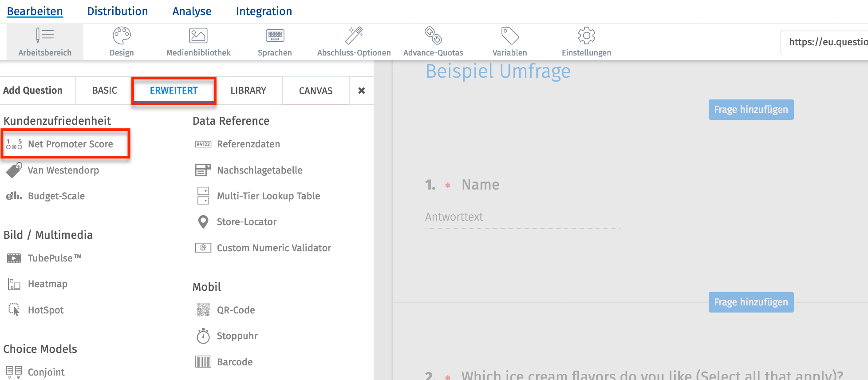Image resolution: width=868 pixels, height=380 pixels.
Task: Open the Medienbibliothek image icon
Action: pos(198,36)
